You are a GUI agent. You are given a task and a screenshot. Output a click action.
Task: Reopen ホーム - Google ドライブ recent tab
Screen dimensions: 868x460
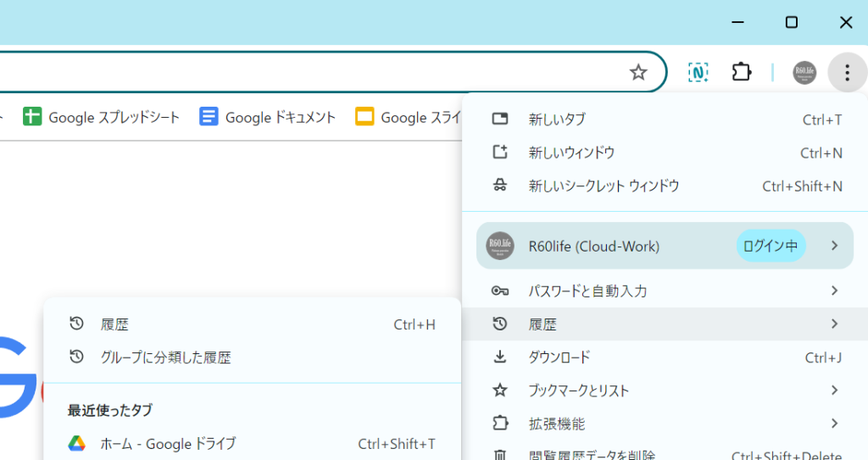click(x=168, y=444)
